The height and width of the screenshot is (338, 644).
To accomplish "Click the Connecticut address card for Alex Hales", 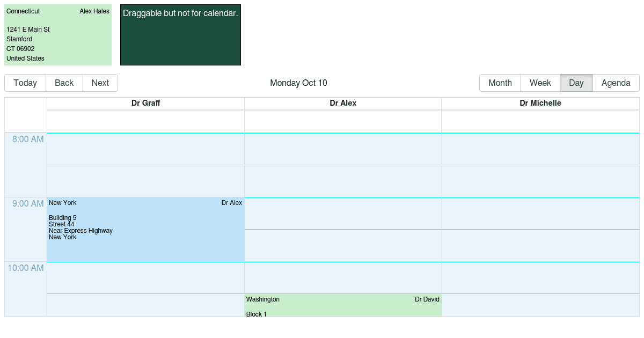I will tap(58, 34).
